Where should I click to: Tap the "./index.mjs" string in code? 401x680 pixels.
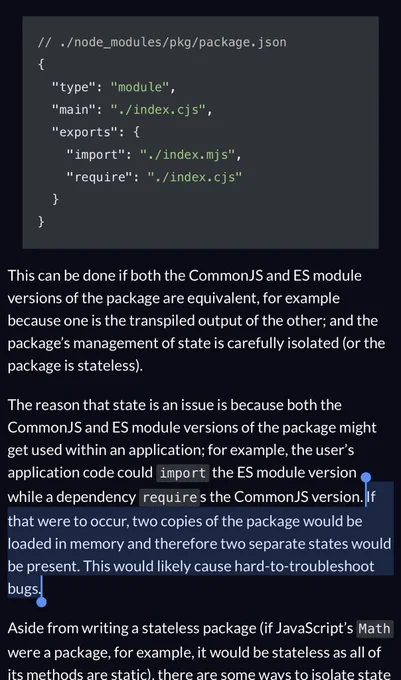187,154
